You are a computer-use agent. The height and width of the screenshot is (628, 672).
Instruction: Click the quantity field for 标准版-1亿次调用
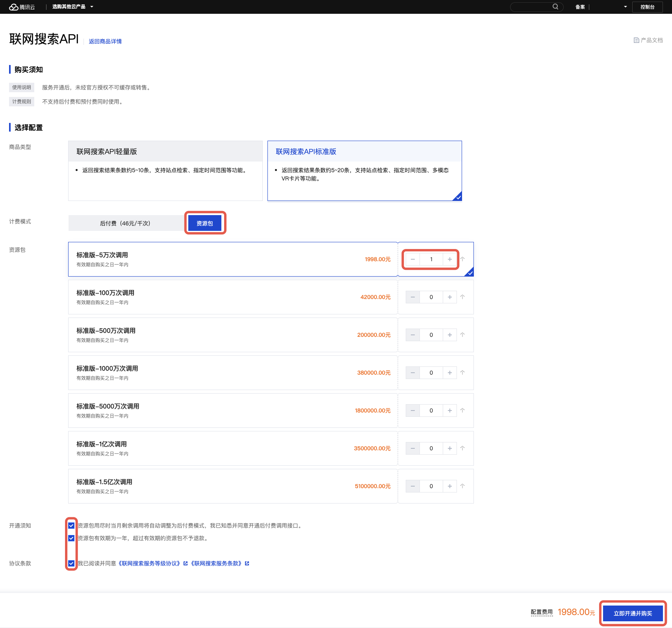click(x=431, y=448)
